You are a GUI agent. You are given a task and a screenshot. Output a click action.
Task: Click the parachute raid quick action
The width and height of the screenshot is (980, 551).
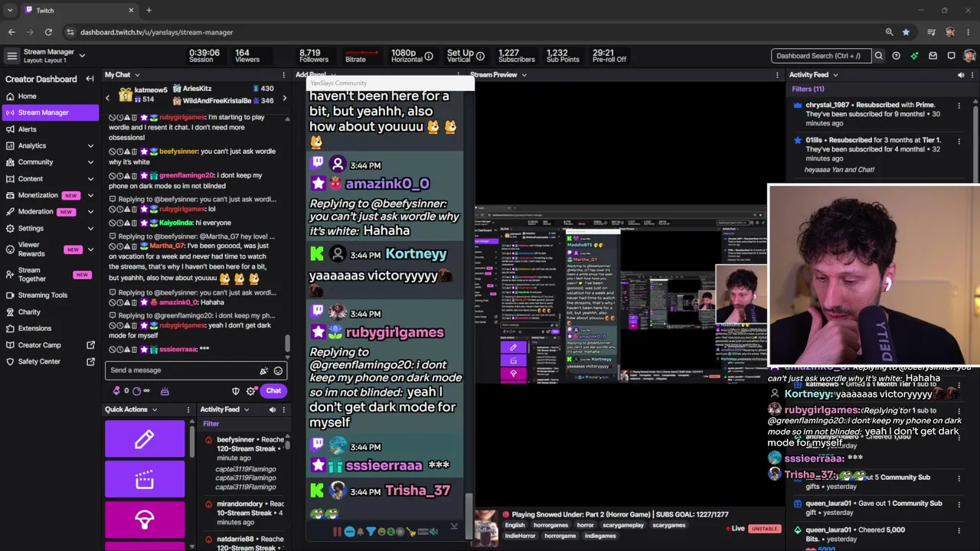[145, 520]
